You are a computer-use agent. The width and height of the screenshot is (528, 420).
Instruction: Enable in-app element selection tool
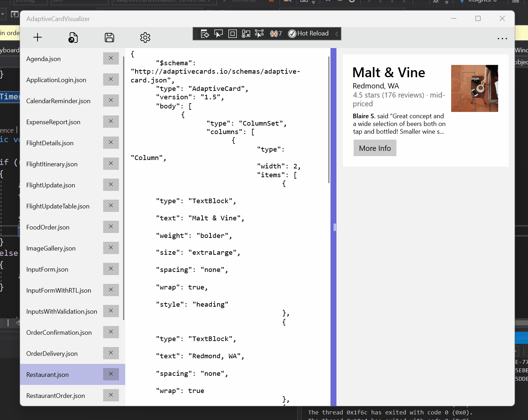click(x=219, y=33)
